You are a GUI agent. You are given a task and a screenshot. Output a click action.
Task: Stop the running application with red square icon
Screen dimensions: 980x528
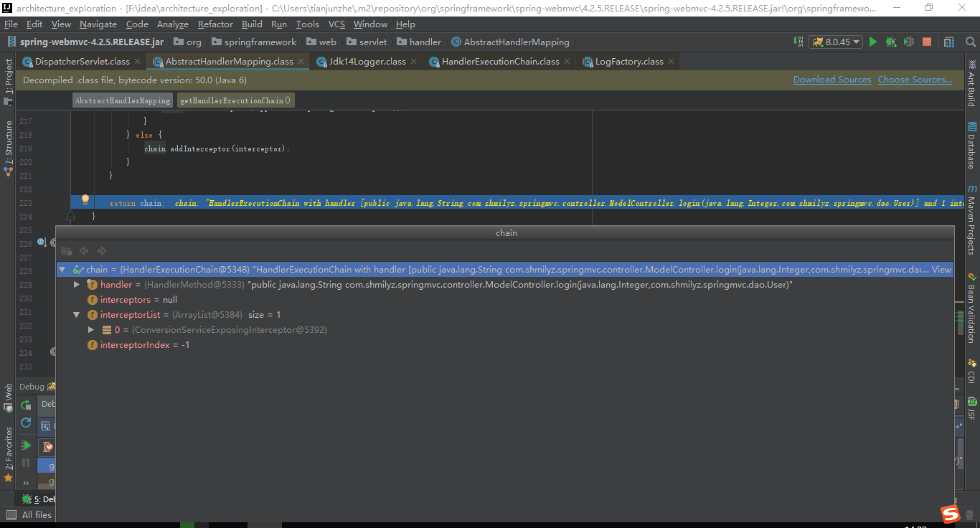pos(926,42)
